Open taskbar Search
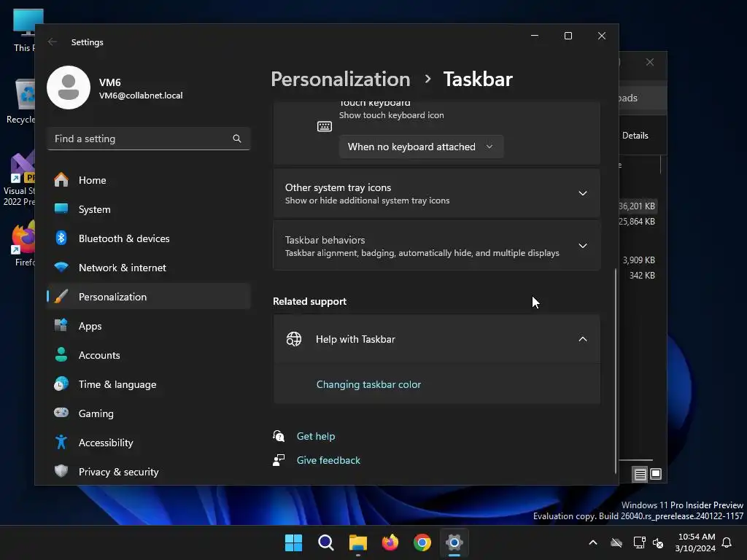The image size is (747, 560). point(326,542)
